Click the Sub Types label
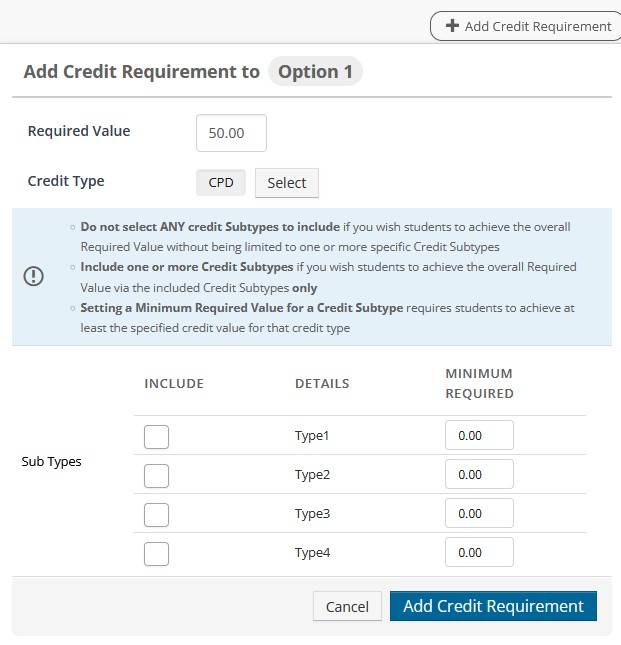The width and height of the screenshot is (621, 645). (51, 462)
